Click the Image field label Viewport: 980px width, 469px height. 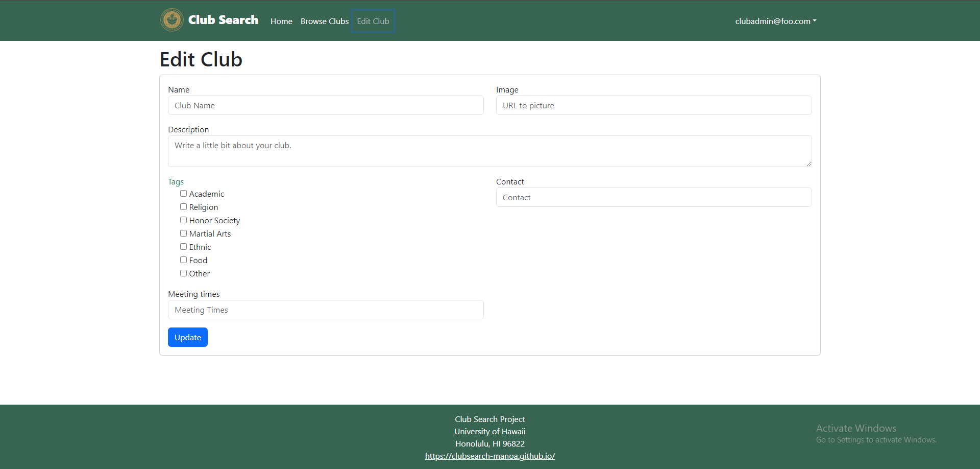click(507, 89)
